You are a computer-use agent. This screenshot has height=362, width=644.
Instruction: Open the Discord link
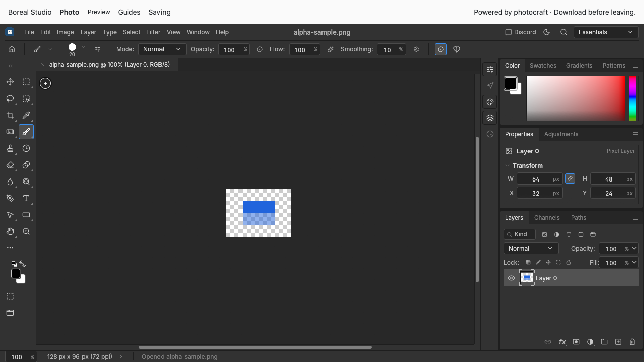[x=521, y=32]
